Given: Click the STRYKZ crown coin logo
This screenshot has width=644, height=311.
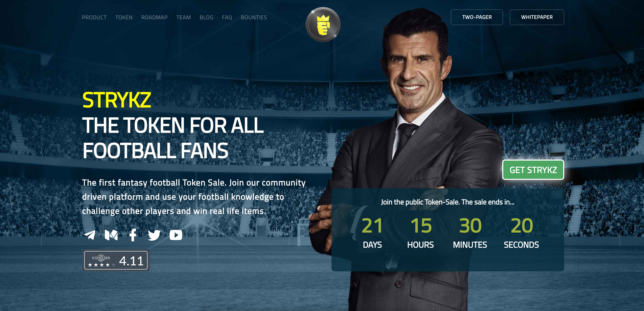Looking at the screenshot, I should [x=323, y=25].
